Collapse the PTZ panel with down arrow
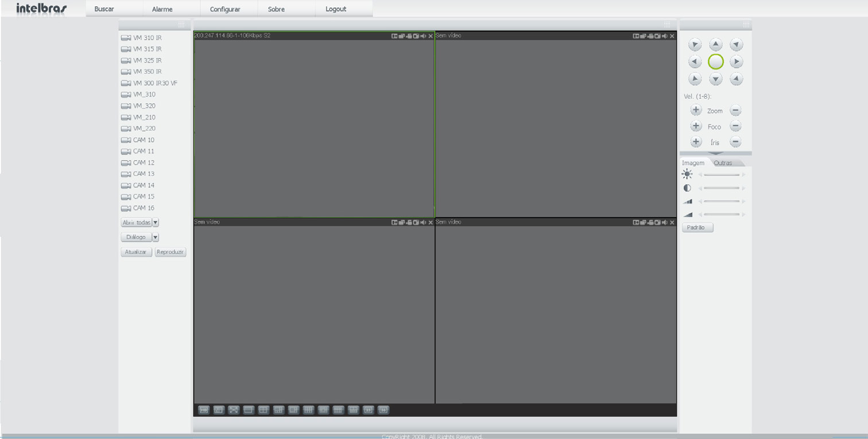 pyautogui.click(x=715, y=153)
